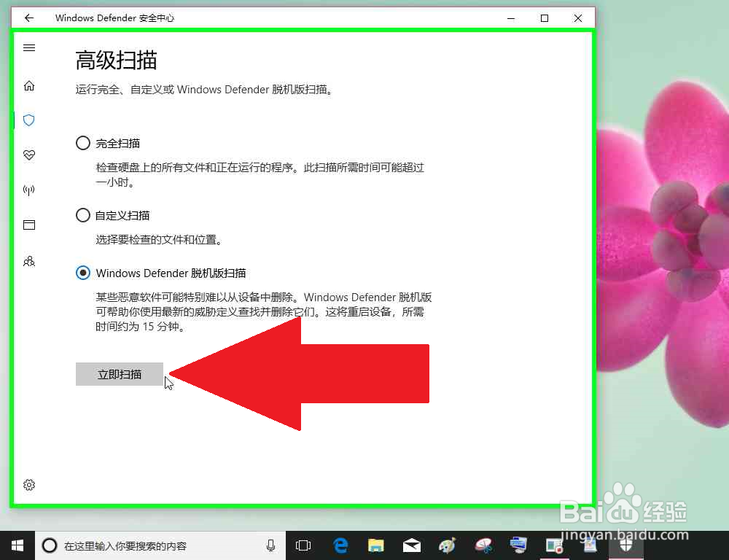729x560 pixels.
Task: Open Family options people icon
Action: pyautogui.click(x=29, y=261)
